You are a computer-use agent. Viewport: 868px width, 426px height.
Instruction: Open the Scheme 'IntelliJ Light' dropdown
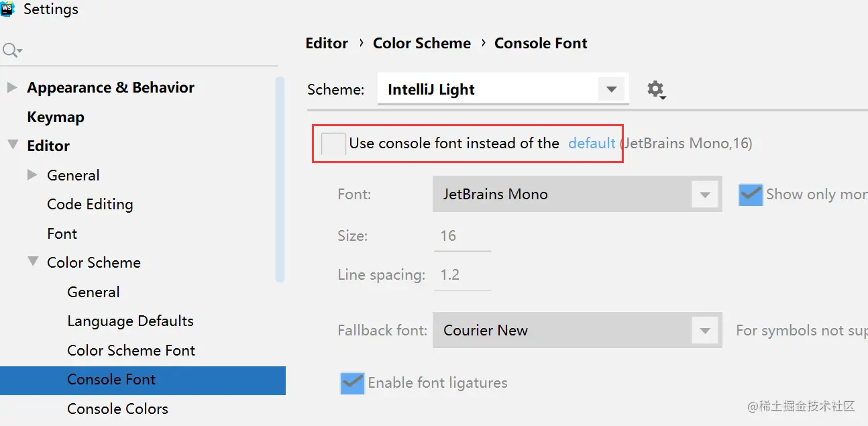[x=610, y=89]
